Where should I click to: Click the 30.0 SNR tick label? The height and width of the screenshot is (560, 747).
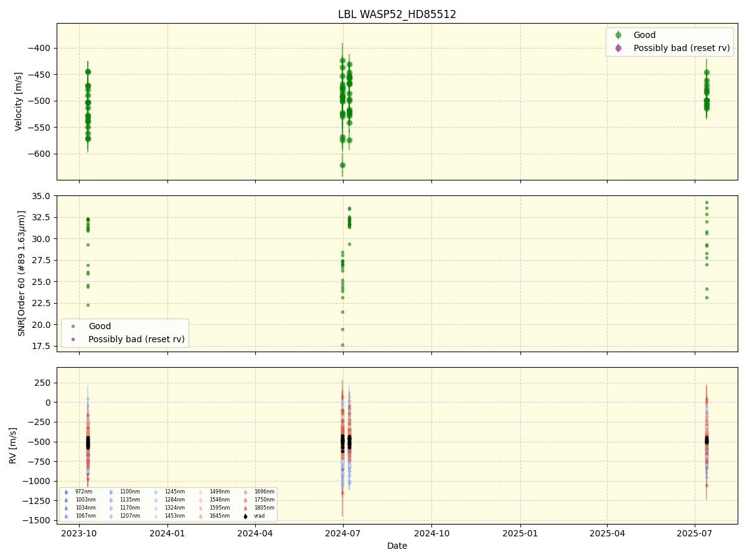[x=42, y=239]
